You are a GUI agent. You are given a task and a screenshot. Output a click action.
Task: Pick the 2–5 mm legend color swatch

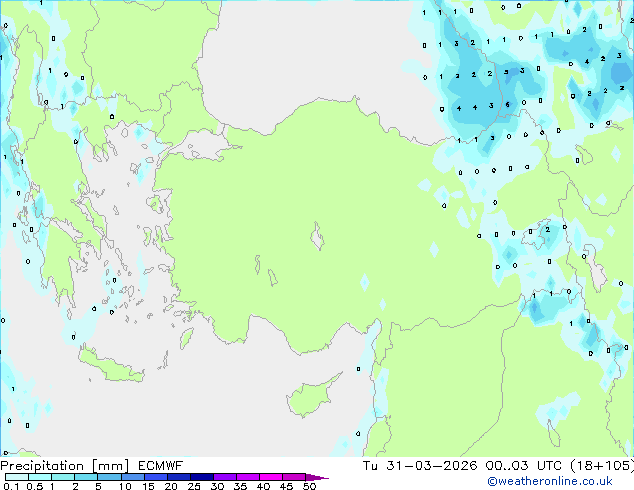coord(86,477)
